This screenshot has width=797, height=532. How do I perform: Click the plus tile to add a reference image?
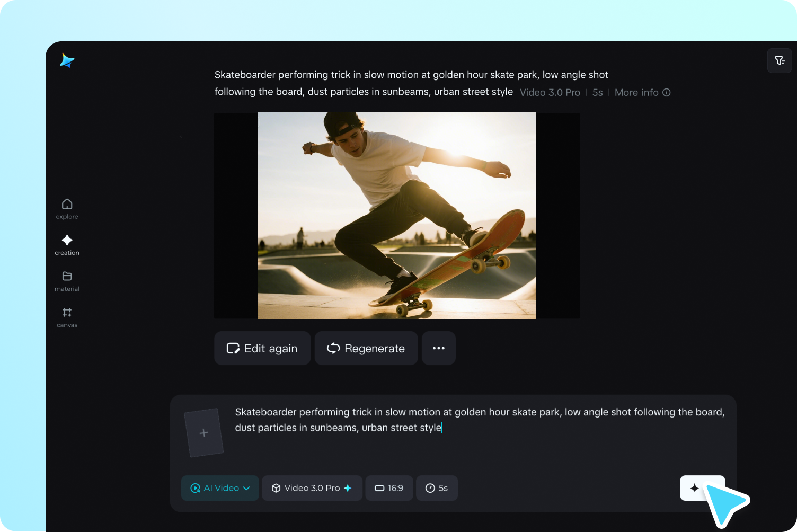(203, 432)
